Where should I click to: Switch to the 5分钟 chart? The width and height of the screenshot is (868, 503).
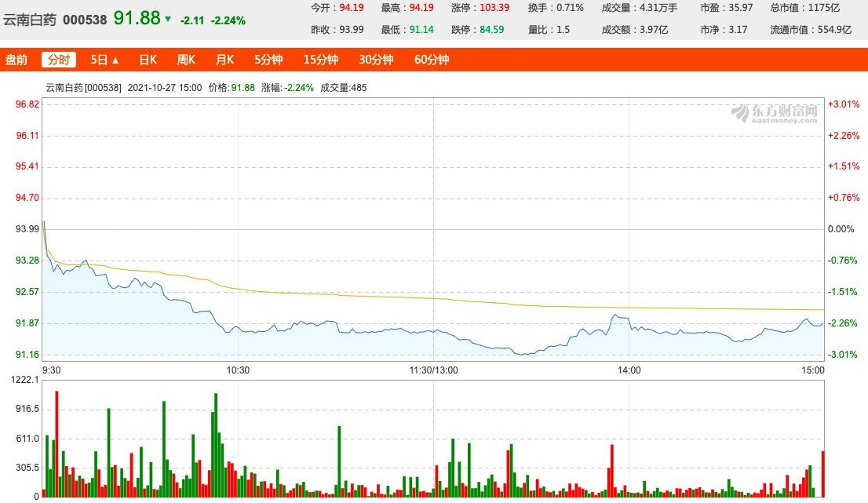tap(268, 60)
